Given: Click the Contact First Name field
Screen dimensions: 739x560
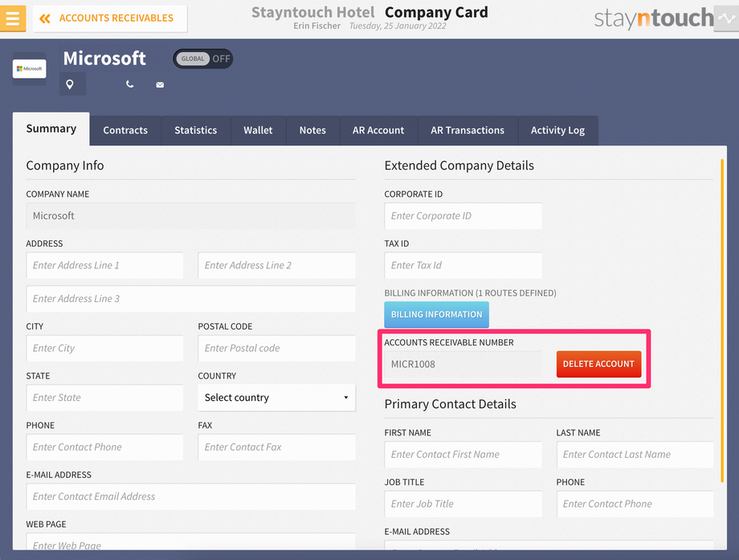Looking at the screenshot, I should point(463,455).
